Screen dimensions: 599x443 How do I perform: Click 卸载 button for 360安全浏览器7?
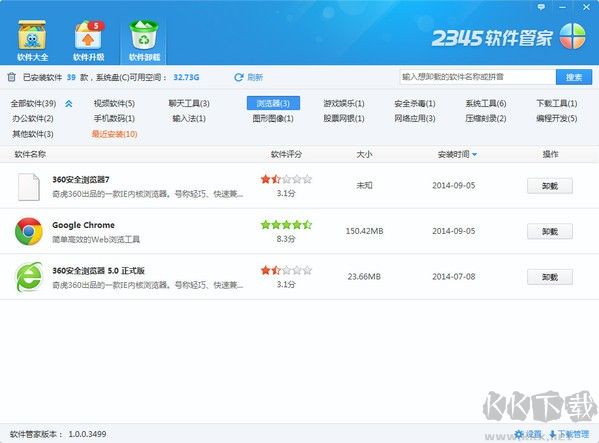point(550,186)
